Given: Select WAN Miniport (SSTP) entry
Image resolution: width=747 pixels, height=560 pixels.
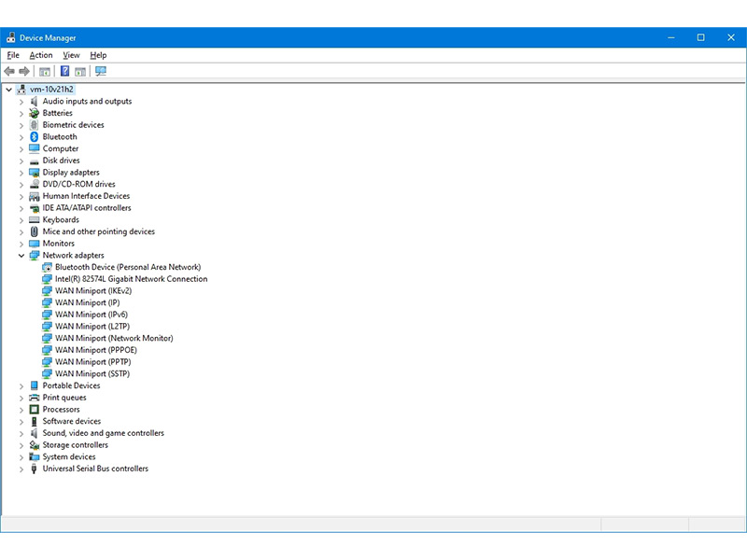Looking at the screenshot, I should tap(92, 374).
